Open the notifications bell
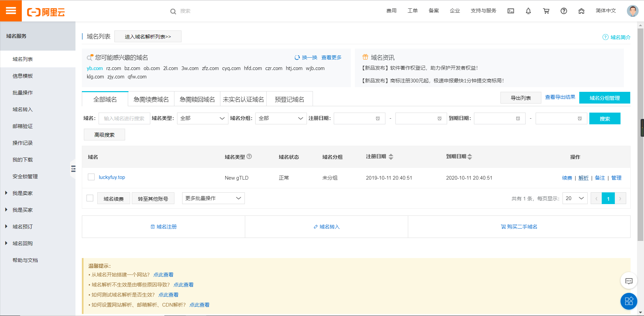This screenshot has height=316, width=644. tap(528, 11)
